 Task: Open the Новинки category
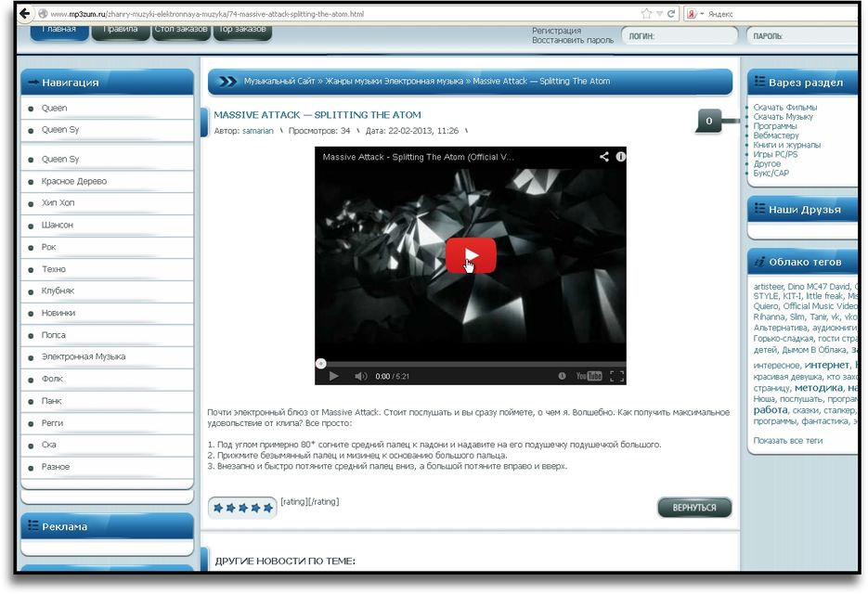pos(58,314)
